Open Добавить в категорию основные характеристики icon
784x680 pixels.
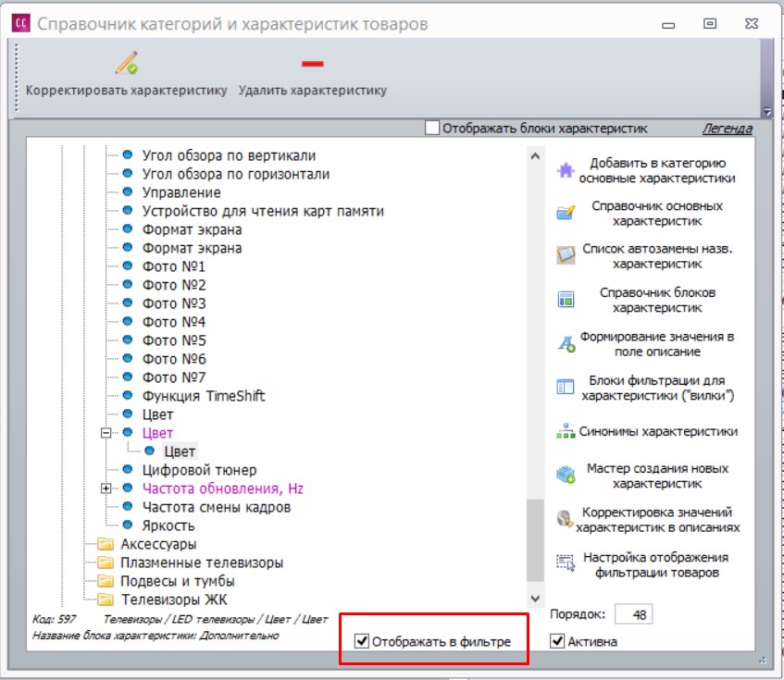tap(566, 170)
